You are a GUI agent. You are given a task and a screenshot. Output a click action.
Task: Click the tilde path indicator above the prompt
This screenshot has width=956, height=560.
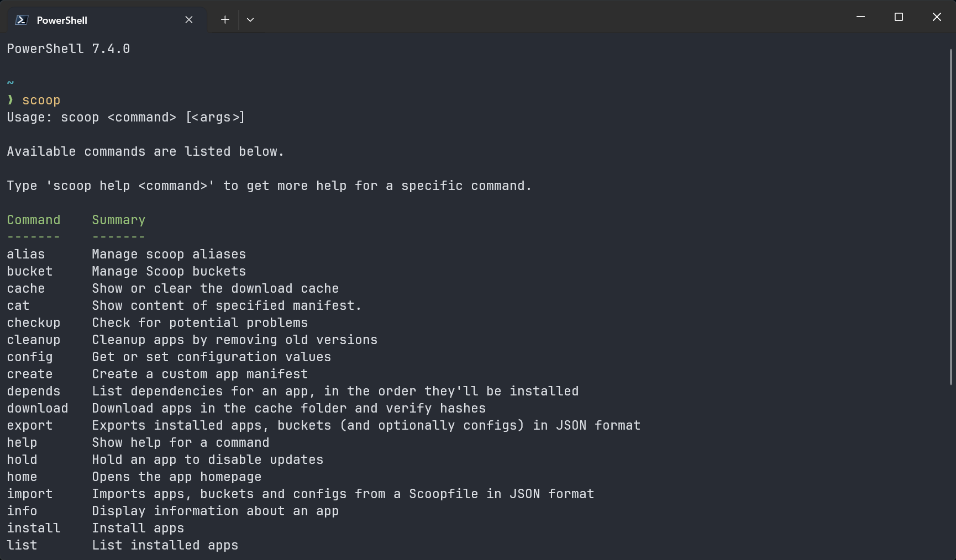10,83
